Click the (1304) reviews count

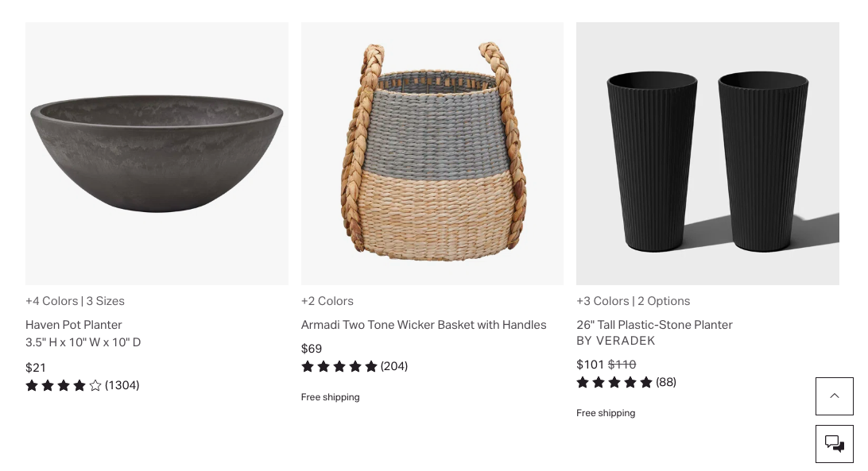[x=122, y=385]
